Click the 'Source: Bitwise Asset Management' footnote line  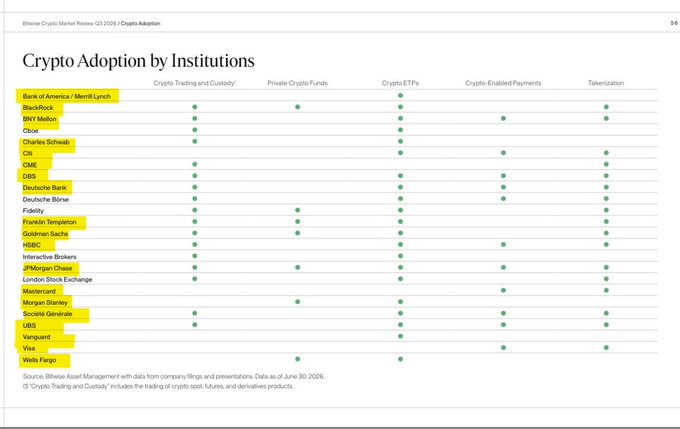[x=173, y=377]
